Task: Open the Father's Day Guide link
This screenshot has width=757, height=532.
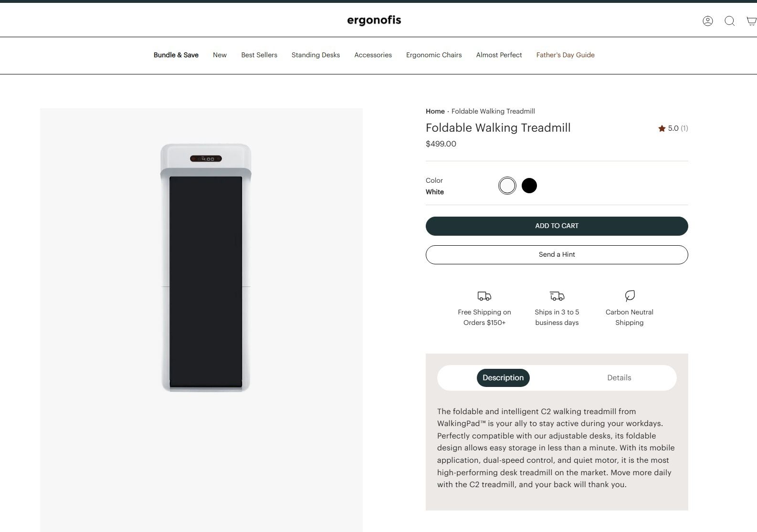Action: [x=565, y=55]
